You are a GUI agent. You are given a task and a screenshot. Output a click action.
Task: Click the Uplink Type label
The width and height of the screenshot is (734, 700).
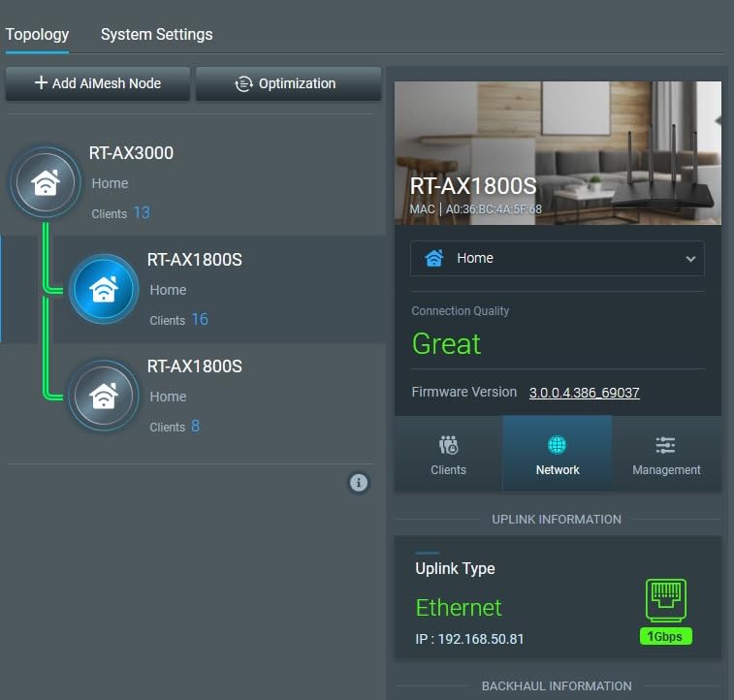click(x=455, y=569)
